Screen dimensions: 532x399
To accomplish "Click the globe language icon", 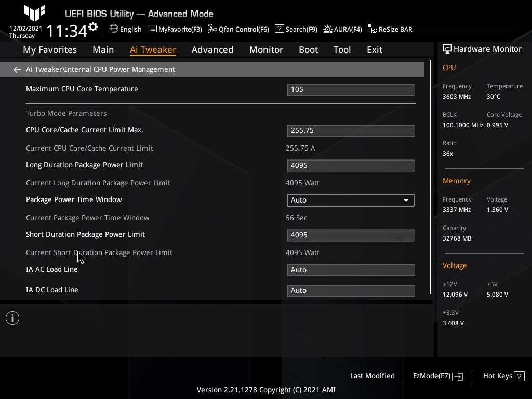I will click(114, 29).
